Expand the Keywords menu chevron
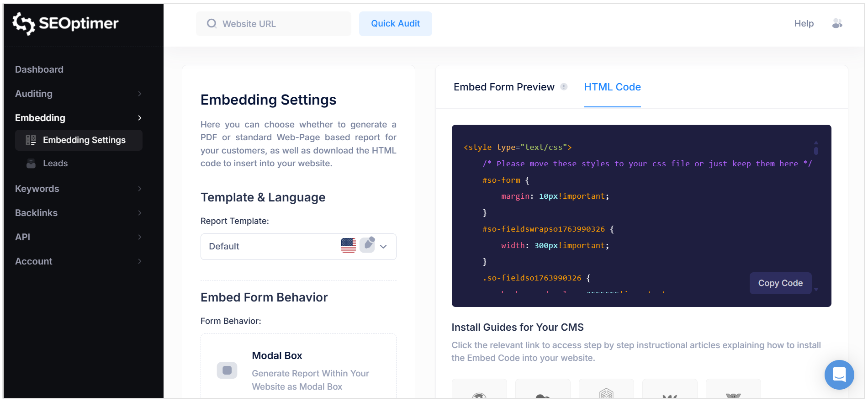Viewport: 868px width, 402px height. pos(140,189)
